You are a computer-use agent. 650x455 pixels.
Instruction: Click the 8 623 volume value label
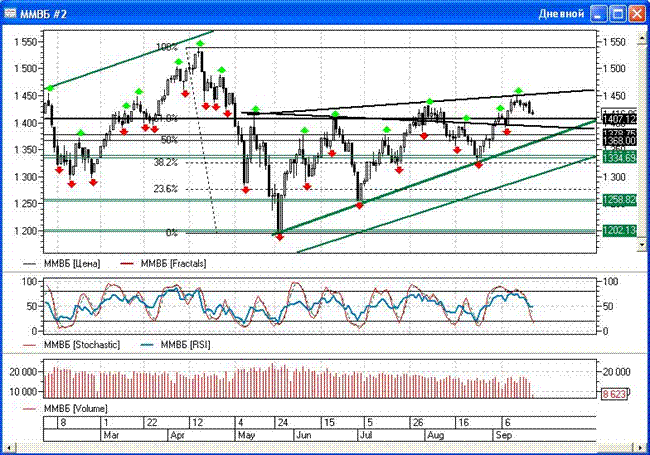(x=614, y=395)
